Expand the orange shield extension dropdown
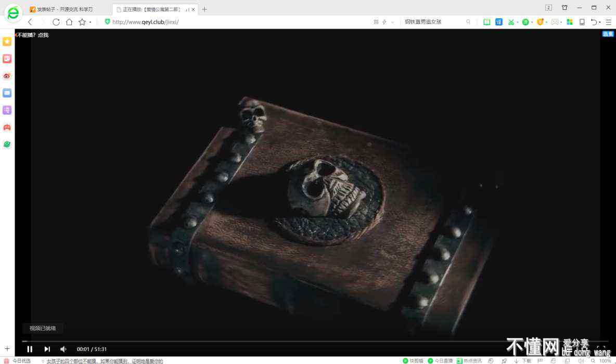This screenshot has width=616, height=364. 546,22
